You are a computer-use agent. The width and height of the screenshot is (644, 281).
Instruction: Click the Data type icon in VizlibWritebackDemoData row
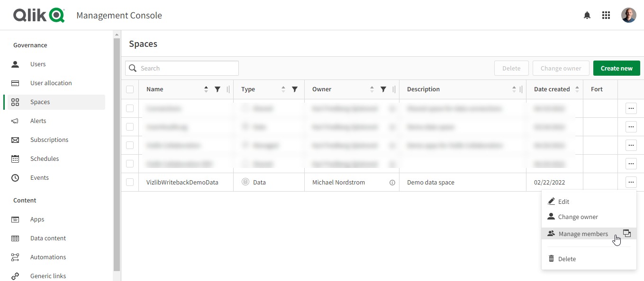[245, 182]
